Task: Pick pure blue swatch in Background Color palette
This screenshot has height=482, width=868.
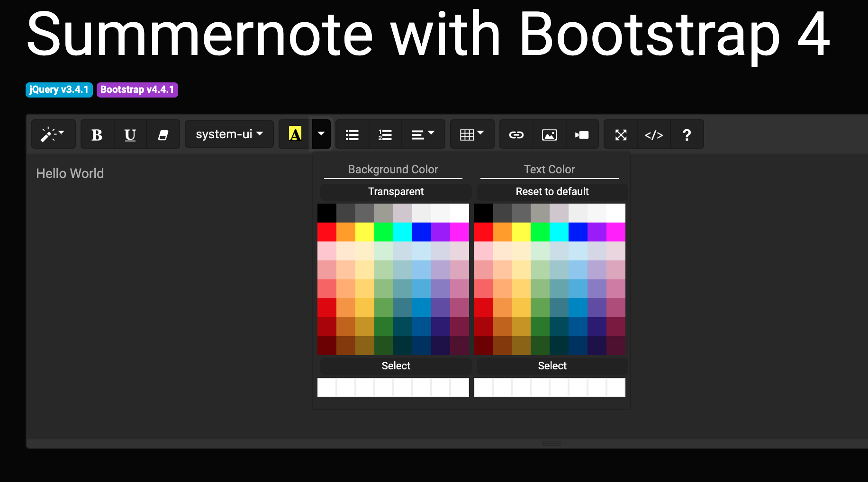Action: [422, 232]
